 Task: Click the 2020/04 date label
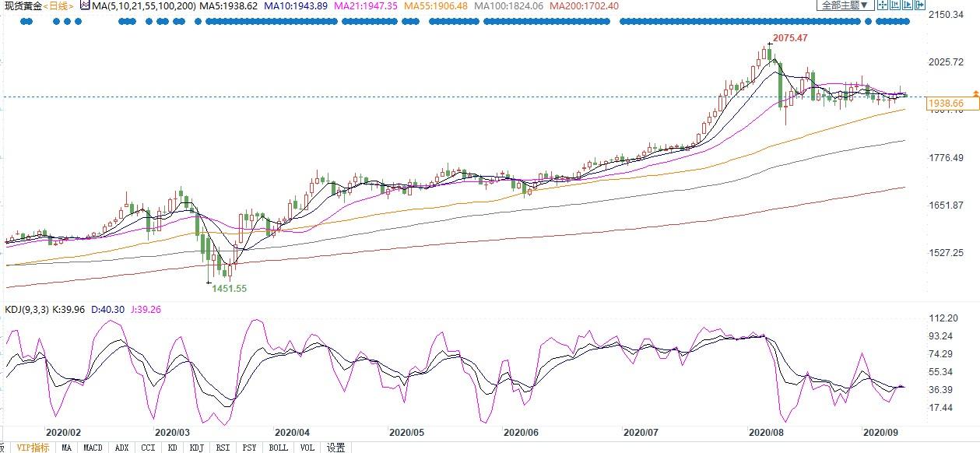[x=292, y=432]
